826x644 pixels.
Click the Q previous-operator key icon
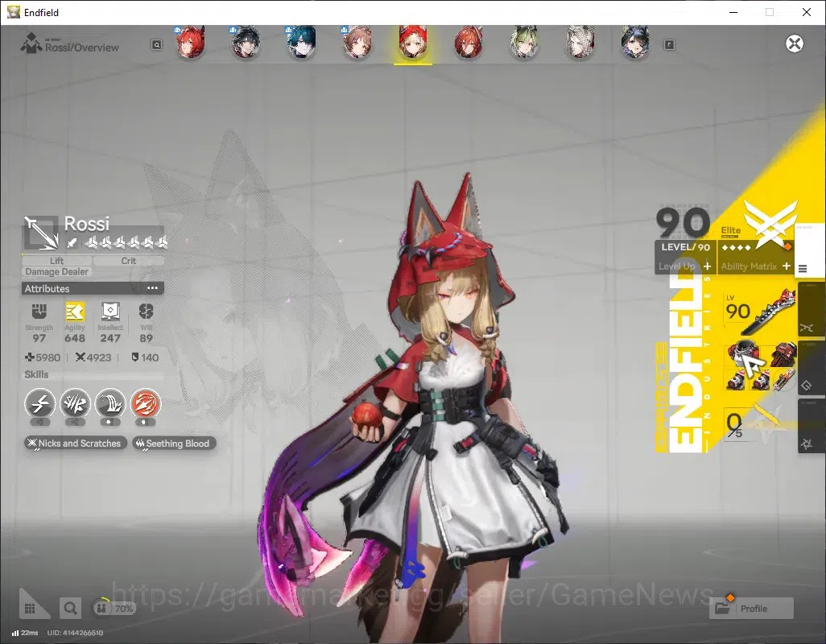(x=156, y=45)
